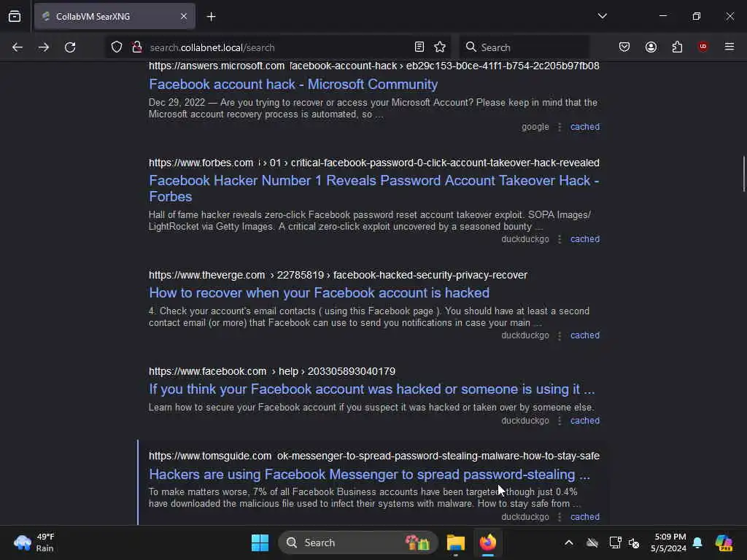Click the taskbar Search box
The height and width of the screenshot is (560, 747).
point(357,542)
